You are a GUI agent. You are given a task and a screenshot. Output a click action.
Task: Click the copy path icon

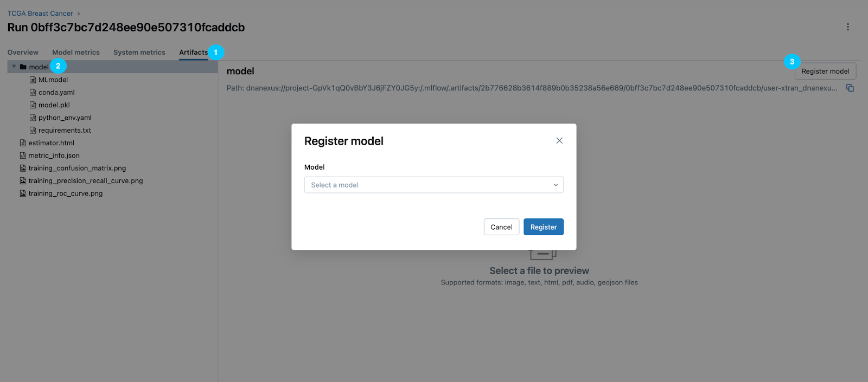pos(850,88)
